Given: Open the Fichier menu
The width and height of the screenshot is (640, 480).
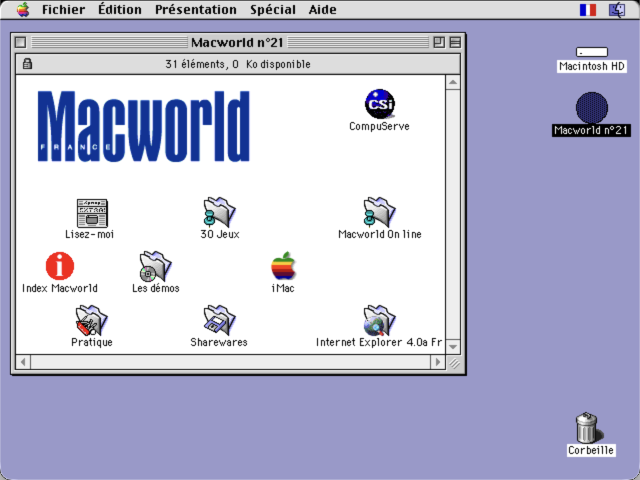Looking at the screenshot, I should tap(63, 9).
